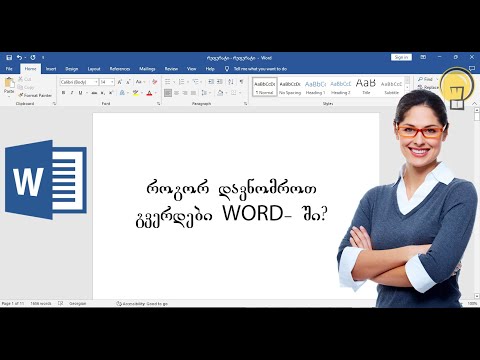Open Line and Paragraph Spacing
480x360 pixels.
[204, 93]
